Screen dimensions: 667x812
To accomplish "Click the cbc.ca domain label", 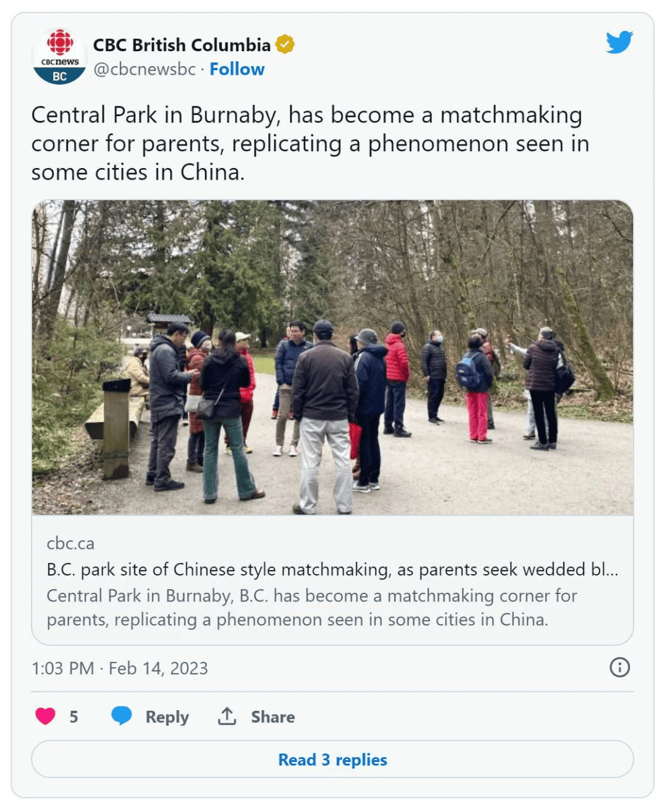I will click(70, 543).
